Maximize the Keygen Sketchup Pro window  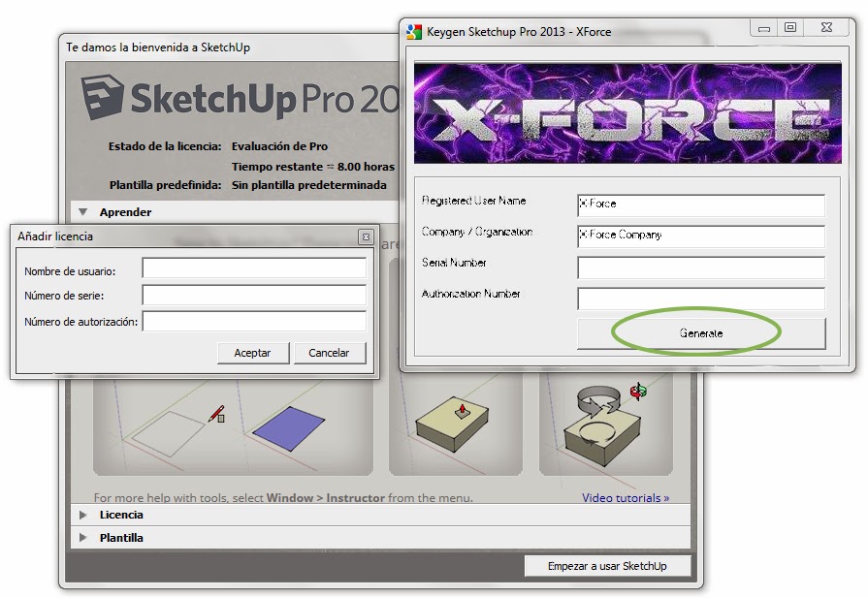coord(790,28)
